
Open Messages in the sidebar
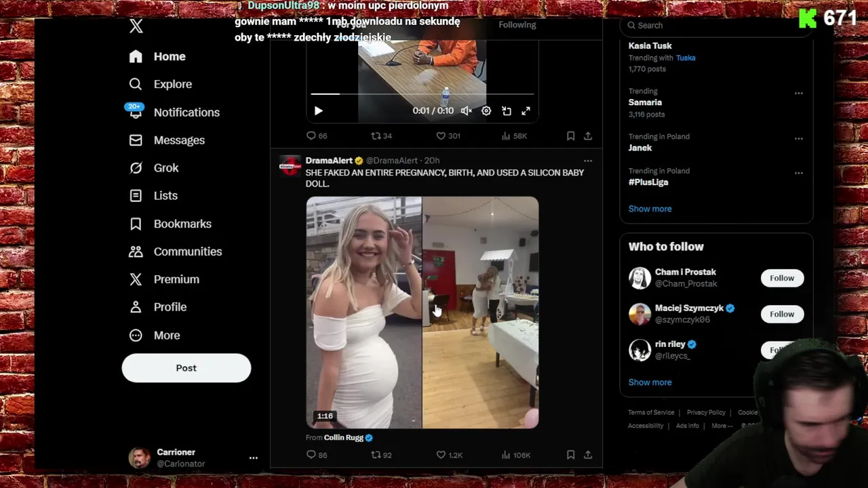[x=167, y=140]
